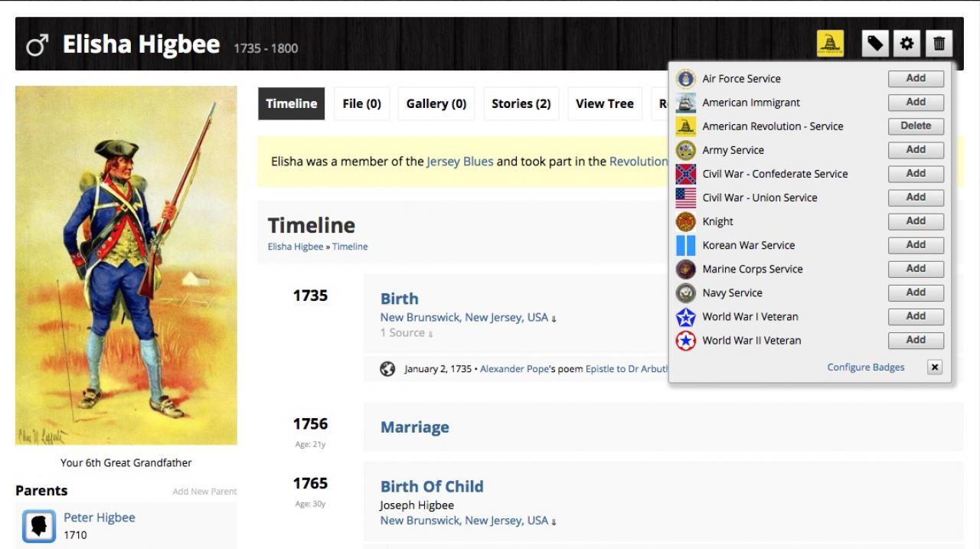Click the Confederate flag badge icon
Image resolution: width=980 pixels, height=549 pixels.
coord(685,174)
